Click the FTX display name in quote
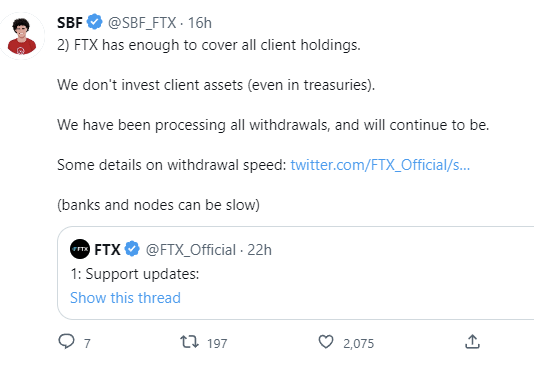Screen dimensions: 534x377 [107, 250]
